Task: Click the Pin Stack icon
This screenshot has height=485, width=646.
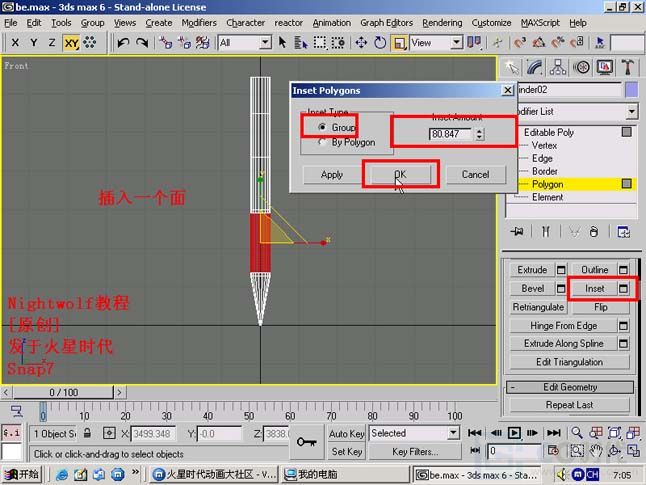Action: tap(517, 232)
